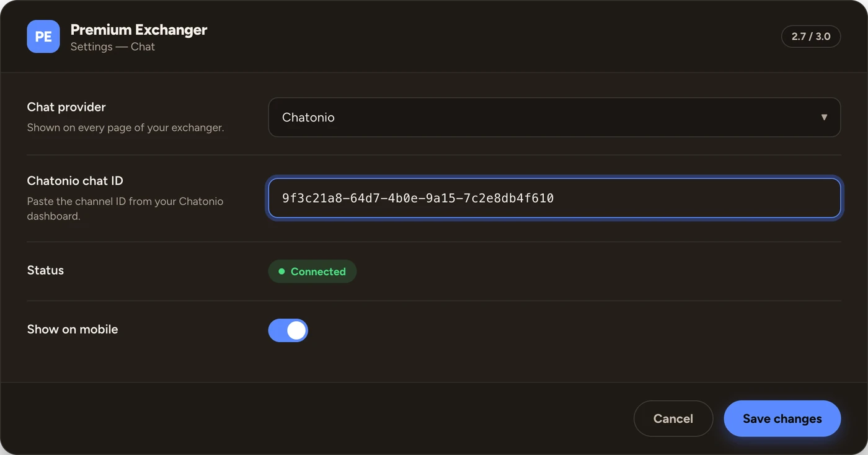Click the PE app logo icon

(43, 37)
